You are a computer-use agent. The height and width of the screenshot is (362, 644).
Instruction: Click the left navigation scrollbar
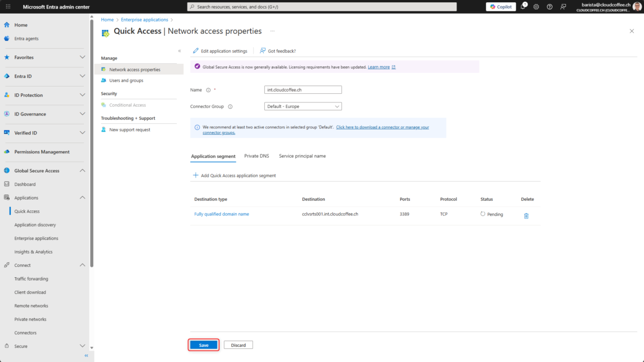tap(92, 144)
